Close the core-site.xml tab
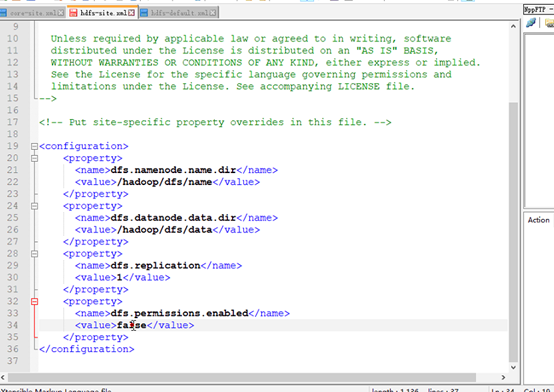Image resolution: width=554 pixels, height=392 pixels. pyautogui.click(x=61, y=13)
